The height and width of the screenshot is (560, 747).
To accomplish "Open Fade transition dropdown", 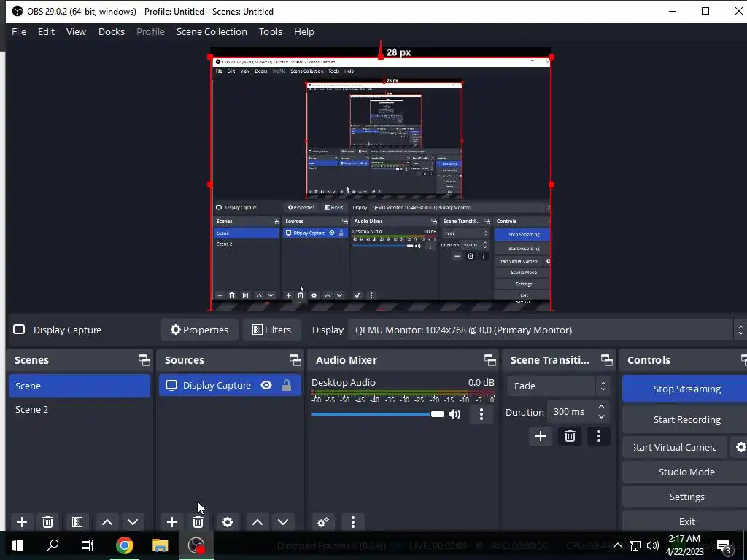I will pos(558,386).
